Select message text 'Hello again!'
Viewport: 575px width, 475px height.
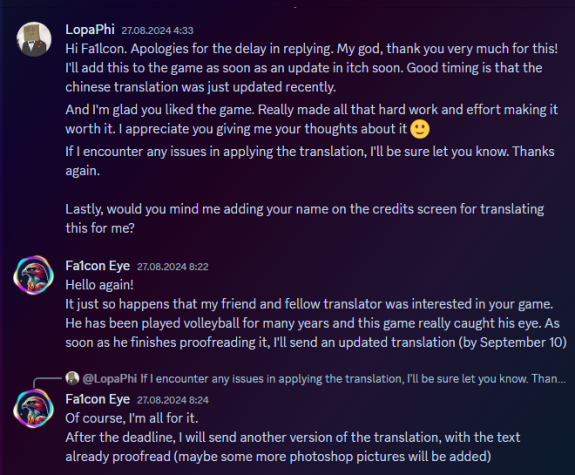(x=99, y=285)
